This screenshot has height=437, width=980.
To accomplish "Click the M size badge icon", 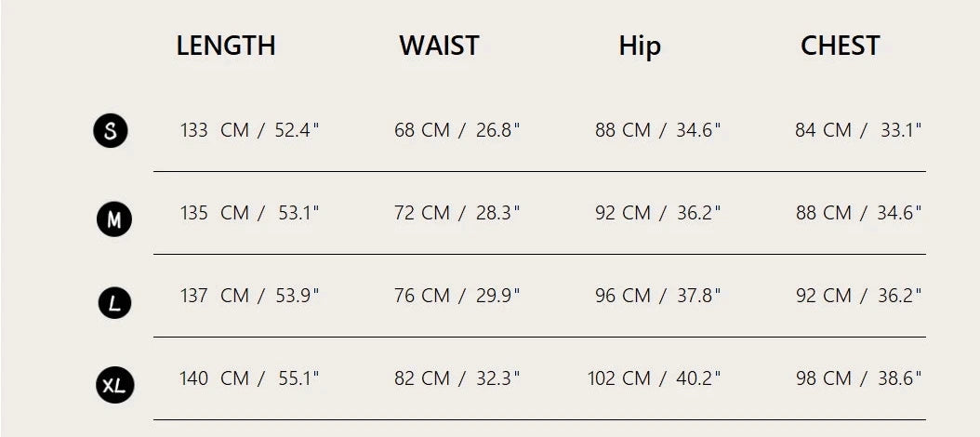I will (x=114, y=219).
